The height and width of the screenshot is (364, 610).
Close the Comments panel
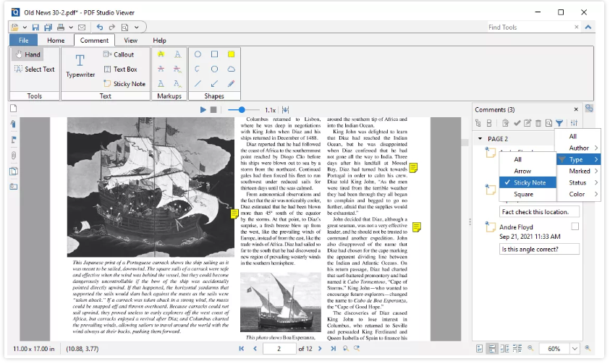point(577,110)
